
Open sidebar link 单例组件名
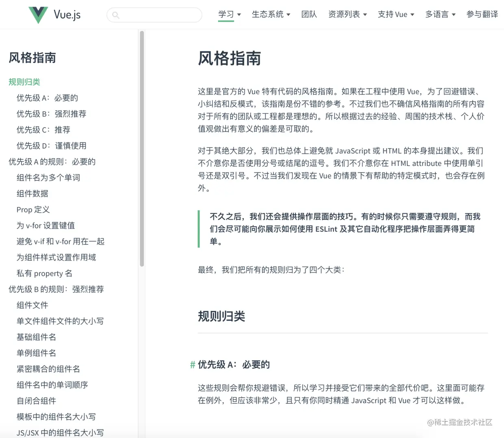point(36,353)
